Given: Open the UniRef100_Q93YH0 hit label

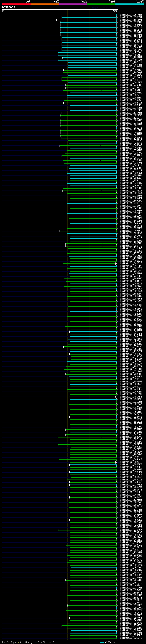Looking at the screenshot, I should [131, 32].
